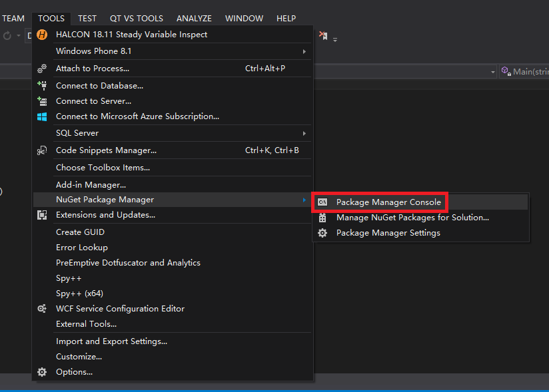This screenshot has height=392, width=549.
Task: Click the Connect to Database icon
Action: (42, 85)
